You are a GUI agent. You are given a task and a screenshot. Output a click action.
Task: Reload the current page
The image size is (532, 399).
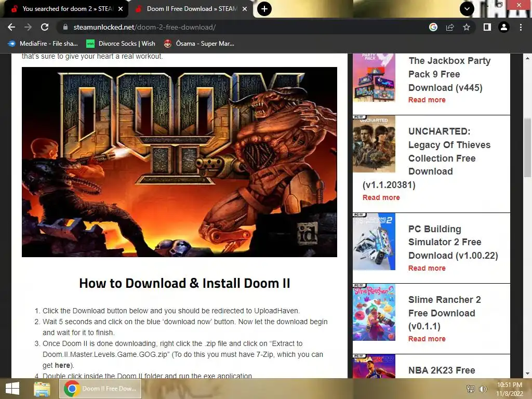[45, 27]
